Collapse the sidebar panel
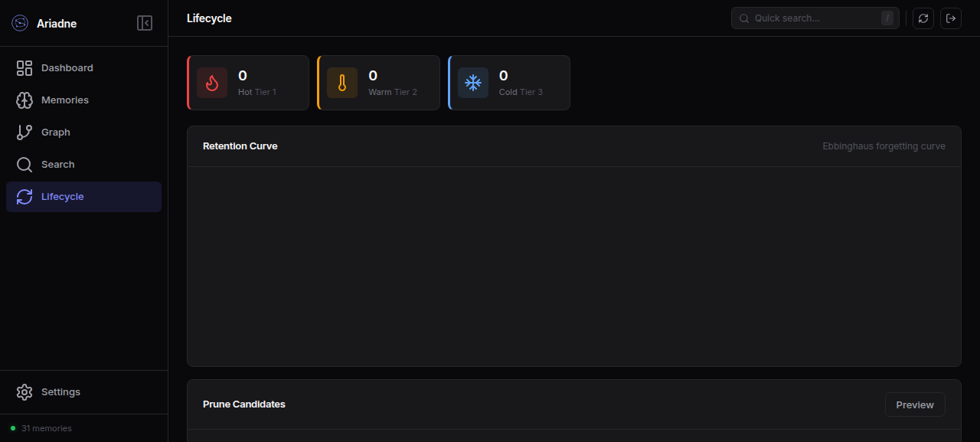 145,23
